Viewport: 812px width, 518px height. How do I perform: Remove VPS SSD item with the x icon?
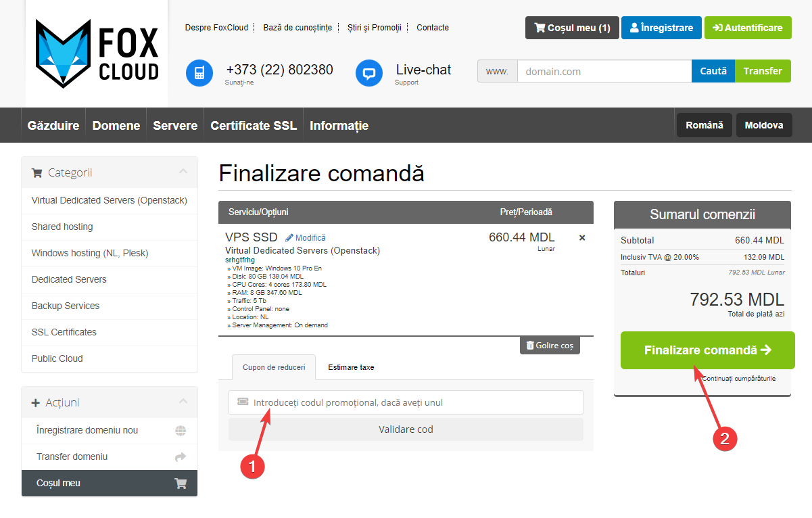[582, 238]
